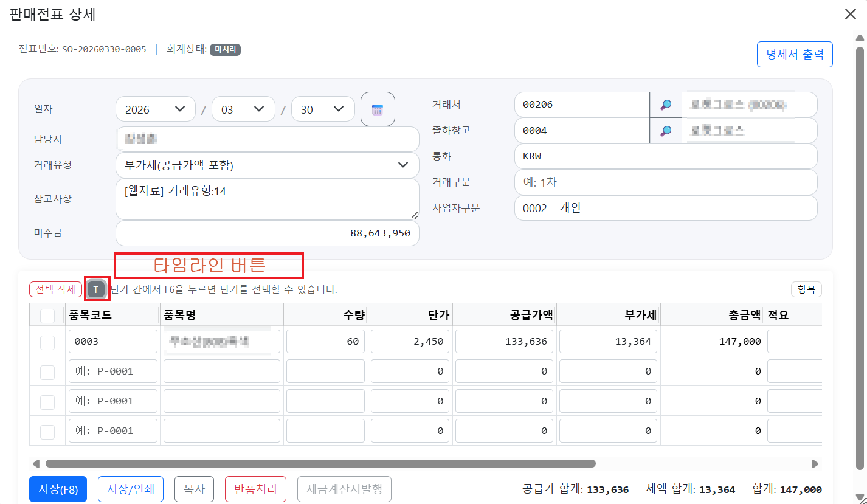Click the vertical dialog scrollbar thumb

coord(860,258)
